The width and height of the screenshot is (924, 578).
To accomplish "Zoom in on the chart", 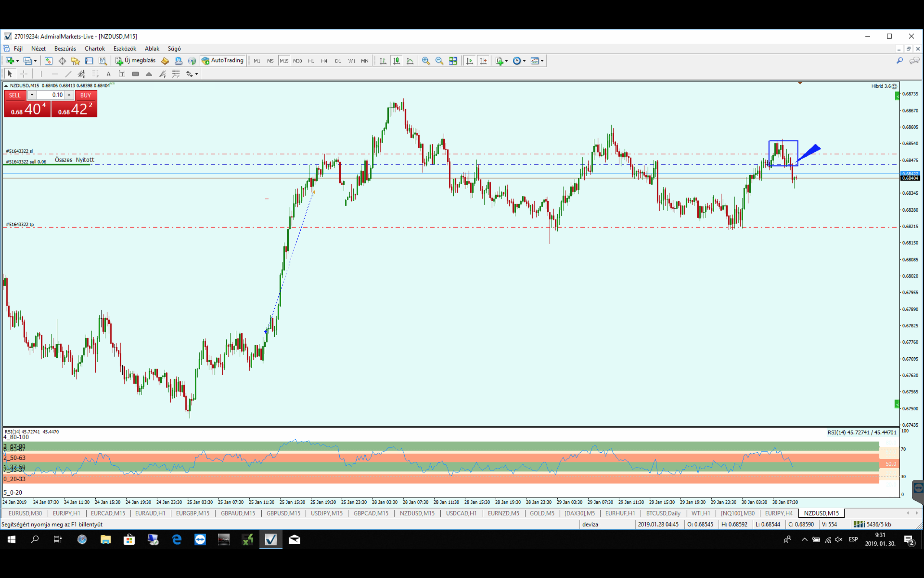I will tap(426, 61).
